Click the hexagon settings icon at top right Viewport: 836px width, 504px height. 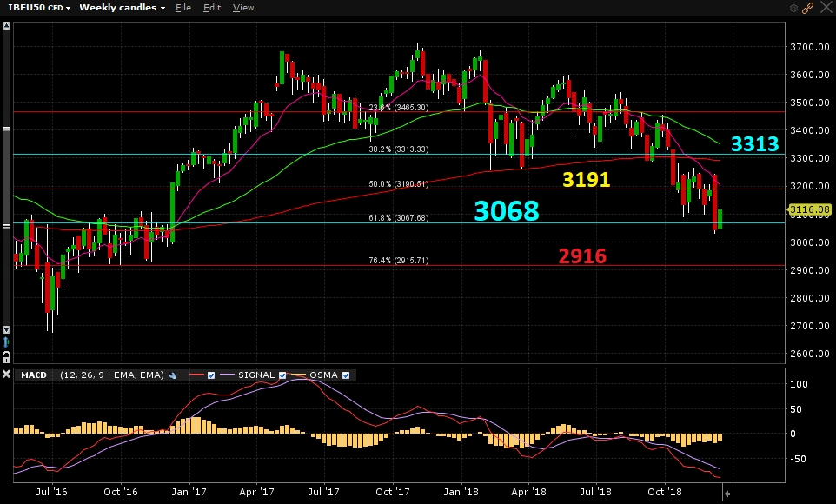793,8
